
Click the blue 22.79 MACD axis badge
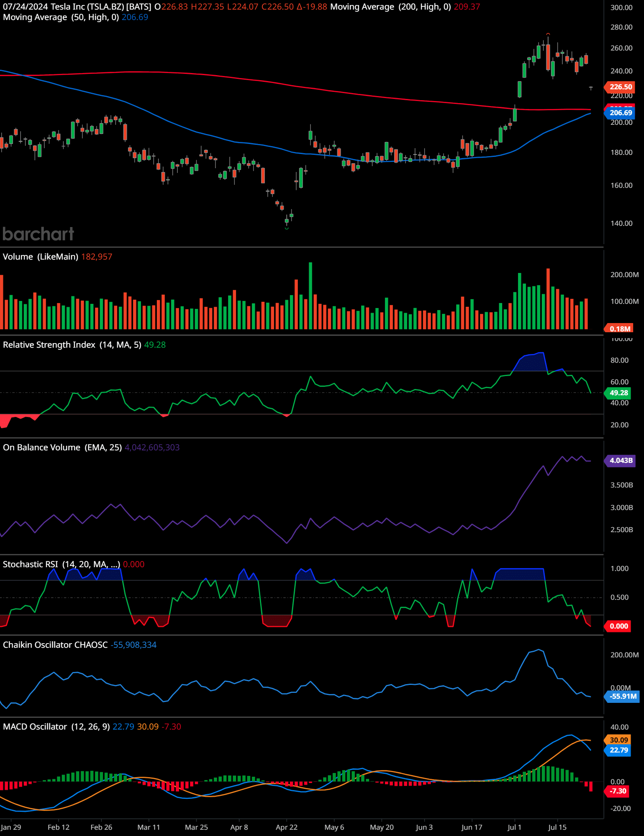[x=618, y=750]
